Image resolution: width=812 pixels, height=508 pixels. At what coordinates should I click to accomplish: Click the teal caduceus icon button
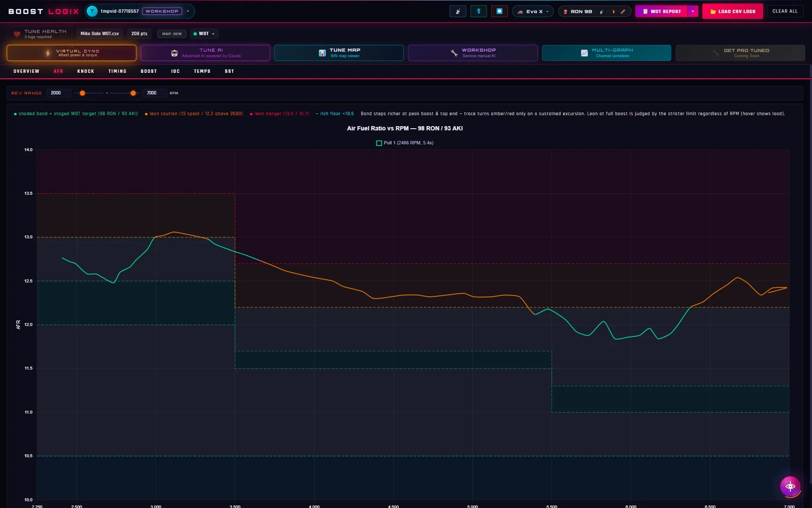(479, 11)
